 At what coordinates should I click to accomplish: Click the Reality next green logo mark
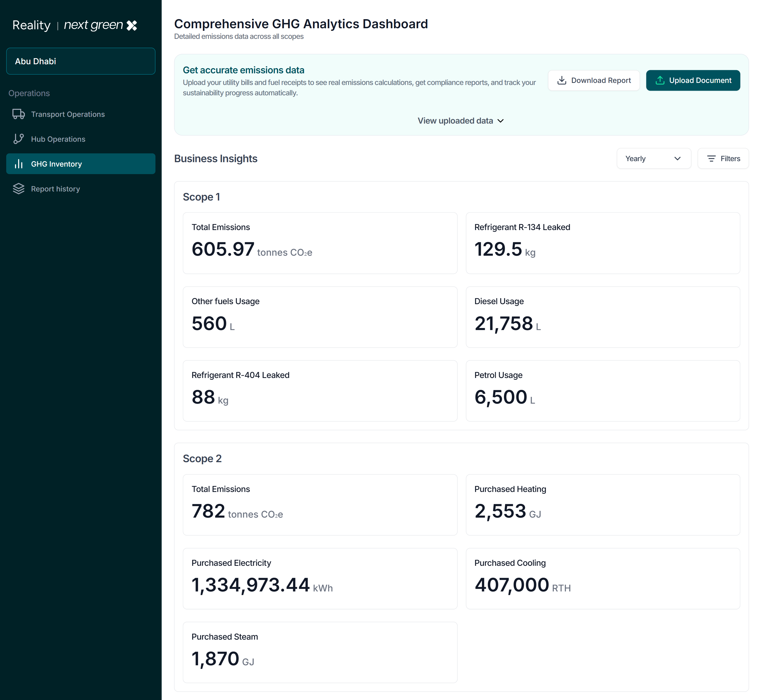click(132, 25)
